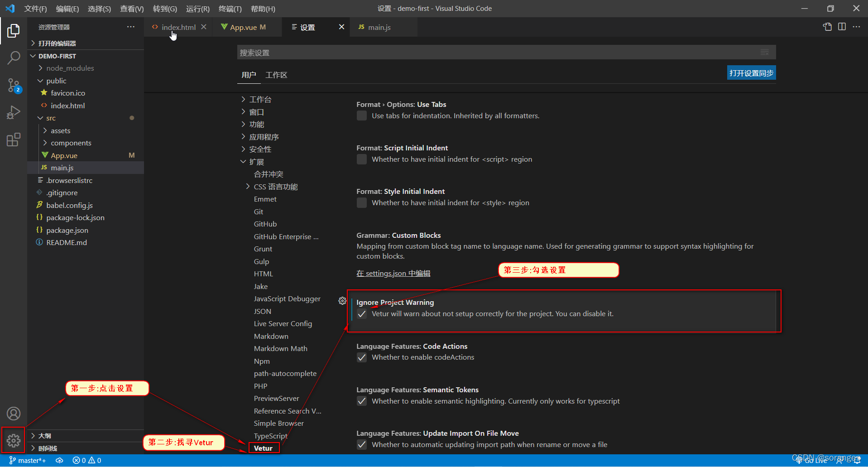The width and height of the screenshot is (868, 467).
Task: Expand 工作台 settings category
Action: click(260, 99)
